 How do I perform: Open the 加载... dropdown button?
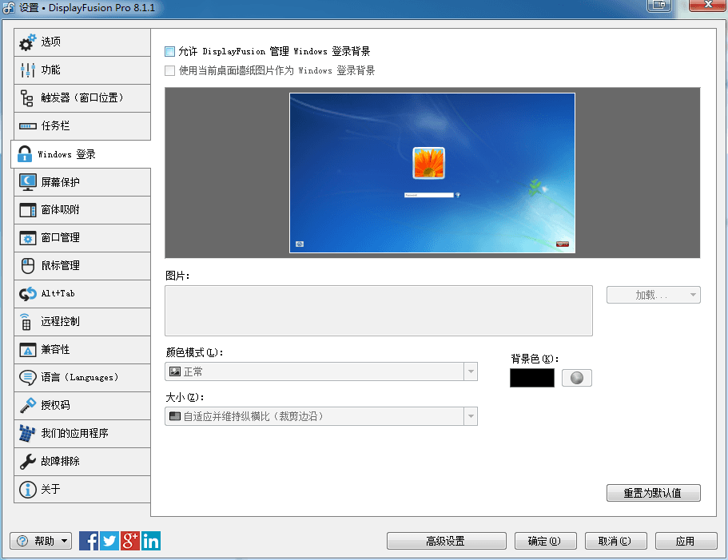click(653, 295)
